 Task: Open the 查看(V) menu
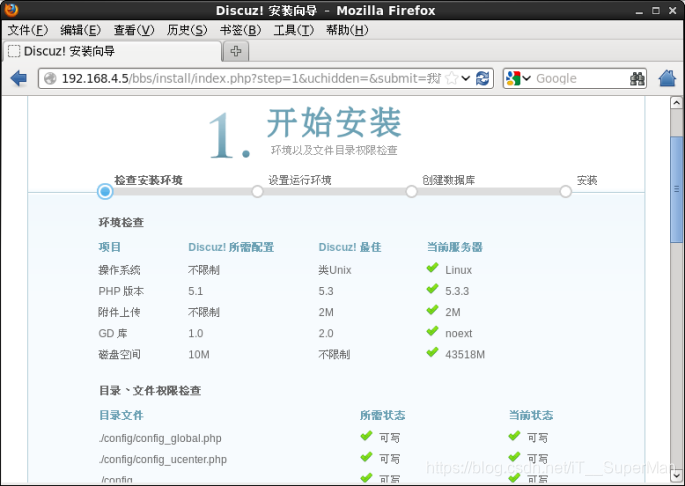(x=134, y=30)
